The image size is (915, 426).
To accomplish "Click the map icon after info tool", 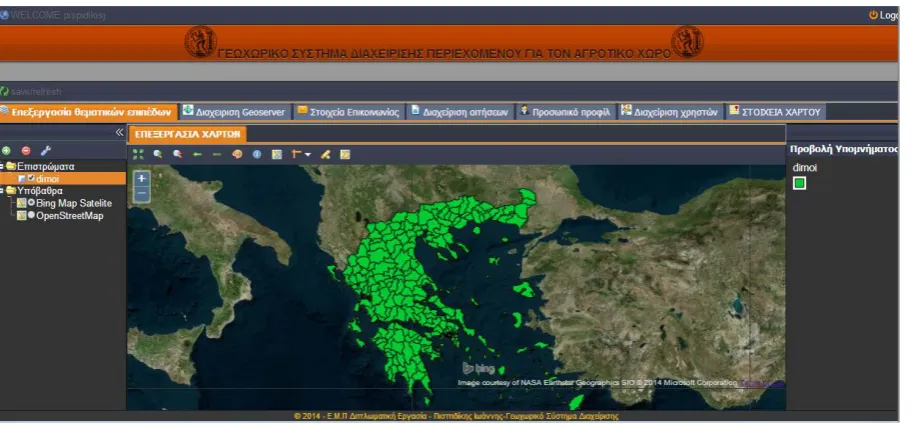I will (x=277, y=155).
